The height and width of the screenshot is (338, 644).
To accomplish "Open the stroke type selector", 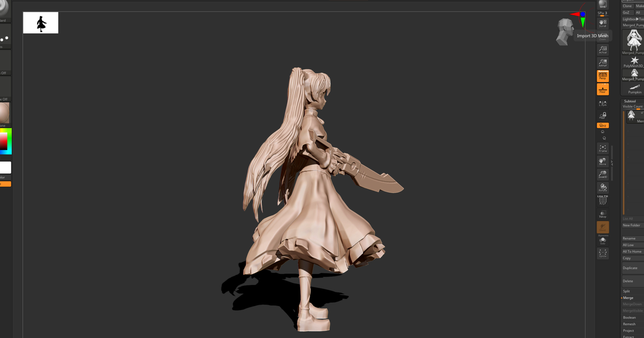I will (x=5, y=36).
